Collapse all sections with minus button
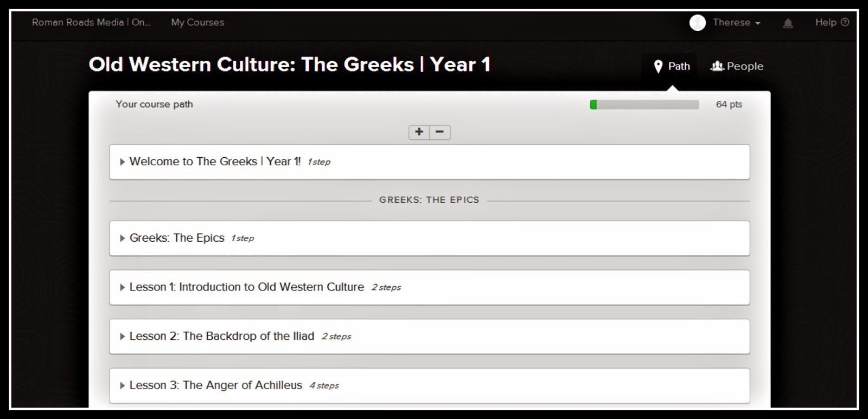This screenshot has height=419, width=868. (x=440, y=132)
